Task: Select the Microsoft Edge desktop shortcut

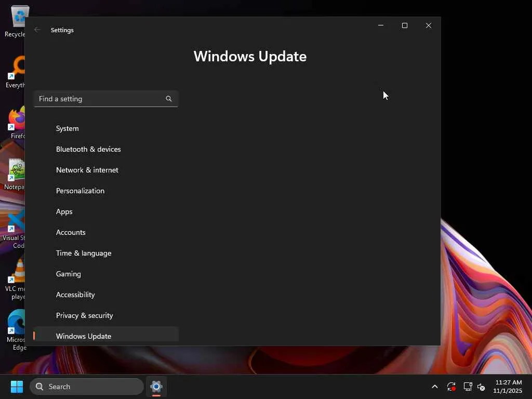Action: pos(16,330)
